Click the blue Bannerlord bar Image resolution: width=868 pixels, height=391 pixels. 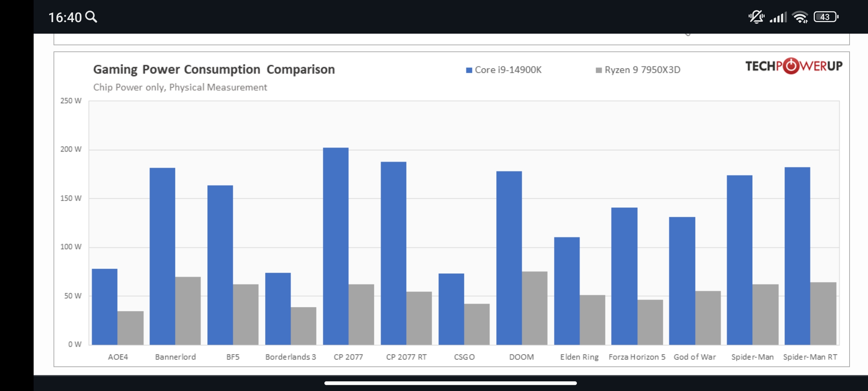(x=162, y=256)
